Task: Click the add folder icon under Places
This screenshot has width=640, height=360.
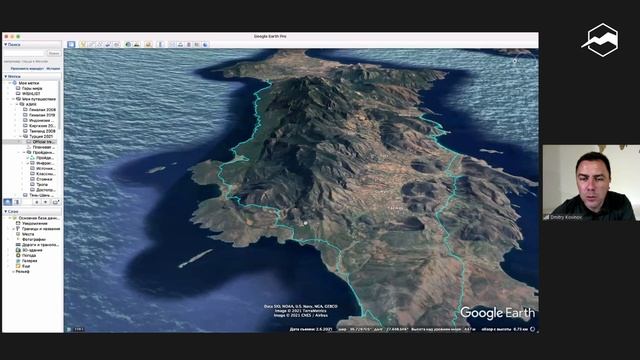Action: (56, 202)
